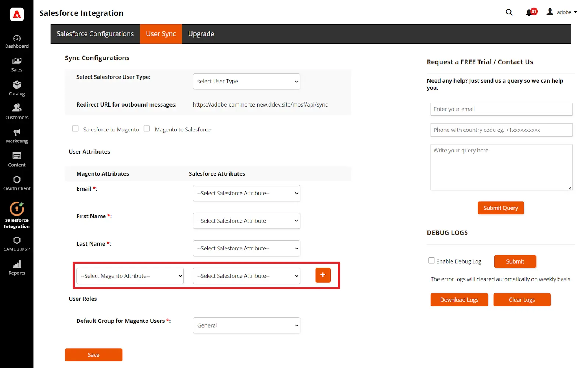
Task: Click the Clear Logs button
Action: [522, 300]
